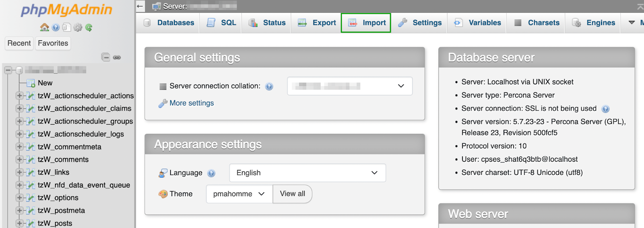The height and width of the screenshot is (228, 644).
Task: Click the View all themes button
Action: pos(293,194)
